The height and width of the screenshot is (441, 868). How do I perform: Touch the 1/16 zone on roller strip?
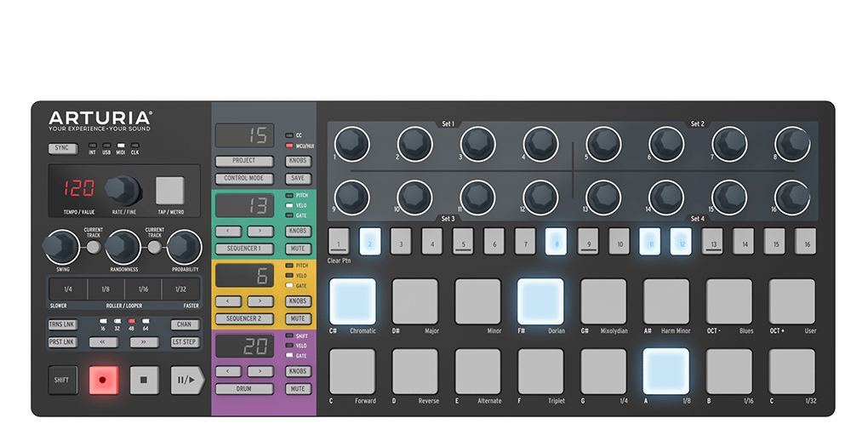(143, 289)
